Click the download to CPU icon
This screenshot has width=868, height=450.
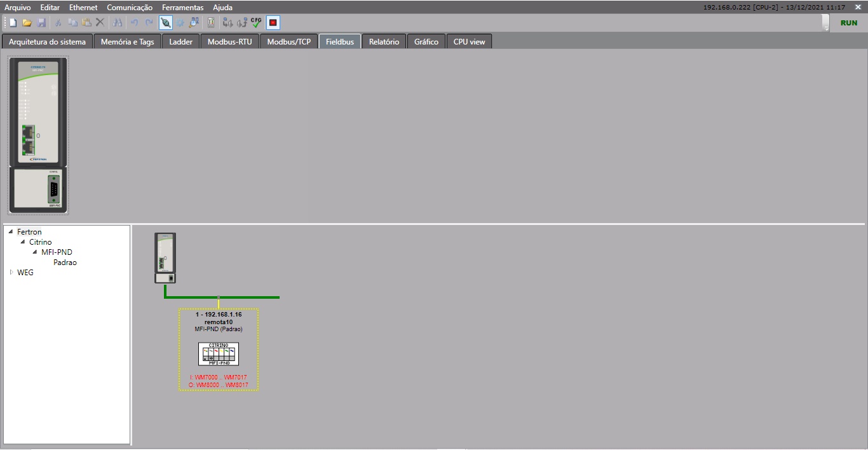pyautogui.click(x=227, y=23)
